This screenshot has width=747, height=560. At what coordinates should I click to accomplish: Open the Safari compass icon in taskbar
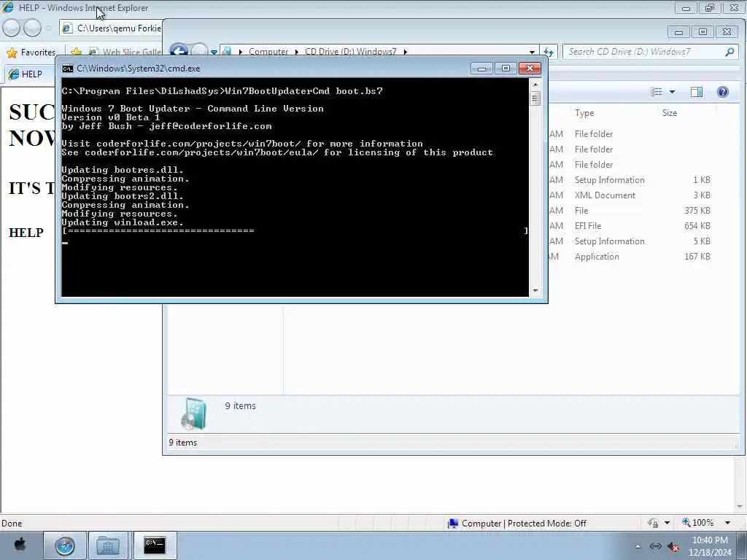coord(65,545)
